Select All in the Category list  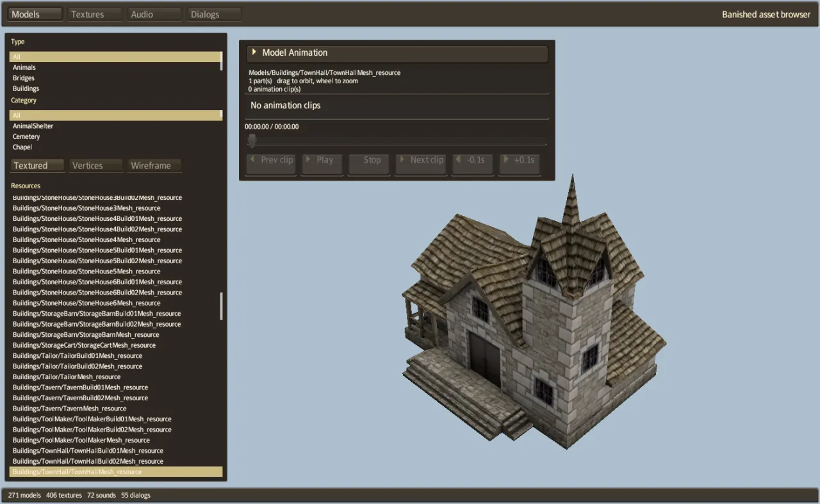click(x=115, y=115)
